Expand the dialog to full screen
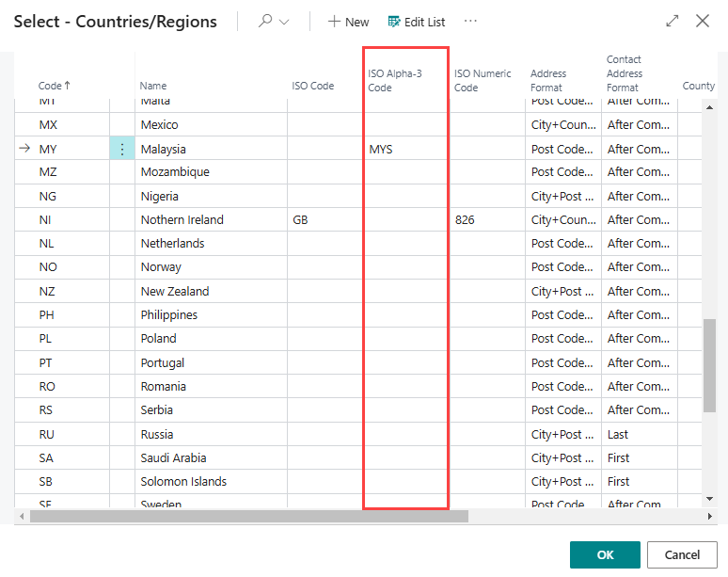Image resolution: width=728 pixels, height=577 pixels. point(673,21)
